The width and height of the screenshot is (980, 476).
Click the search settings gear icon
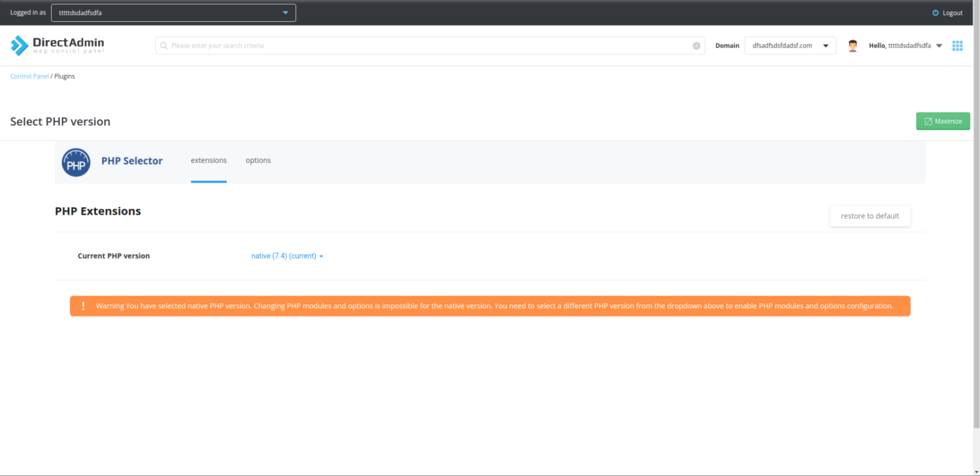(696, 46)
